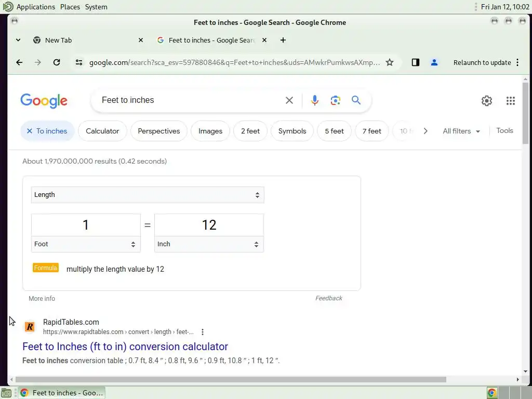Select the 2 feet chip
The height and width of the screenshot is (399, 532).
click(250, 131)
